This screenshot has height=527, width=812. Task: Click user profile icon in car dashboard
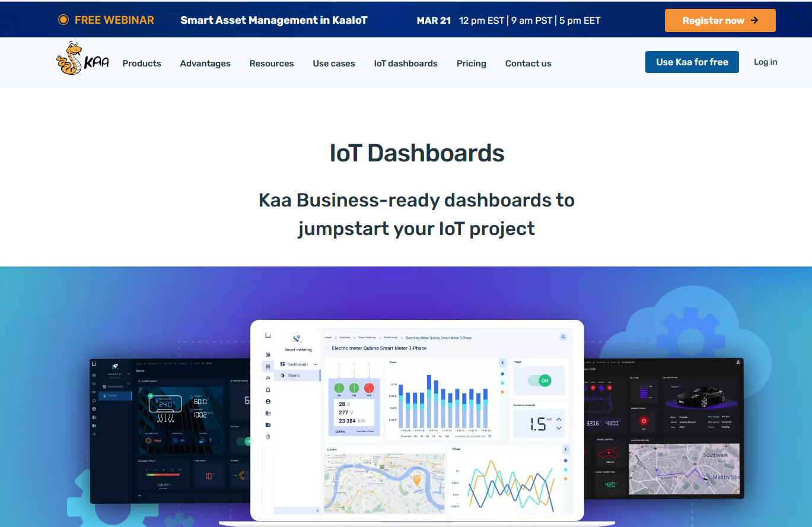click(738, 362)
